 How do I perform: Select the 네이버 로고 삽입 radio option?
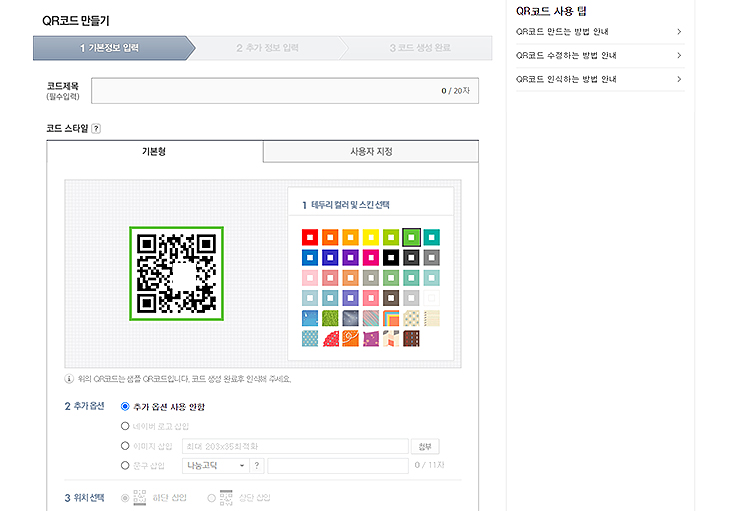click(125, 426)
